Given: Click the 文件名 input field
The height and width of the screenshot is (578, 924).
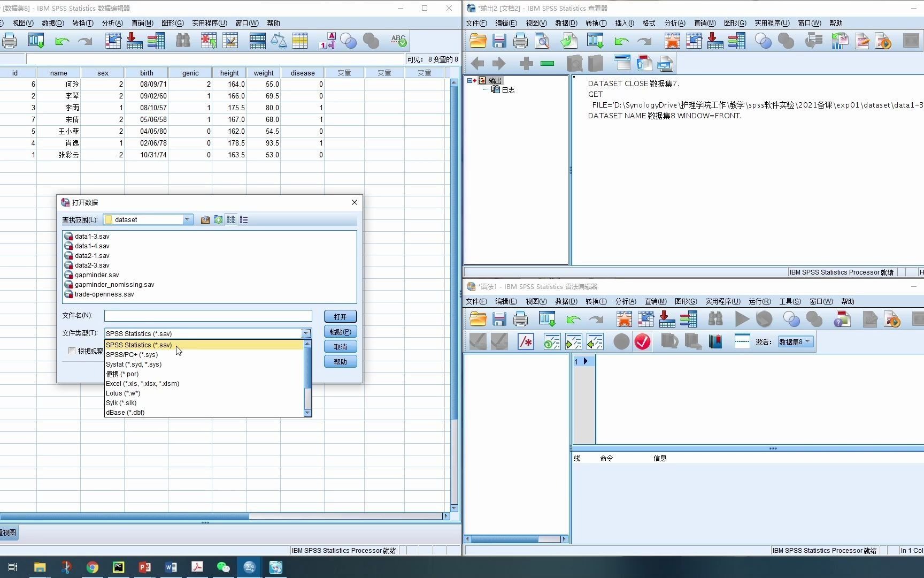Looking at the screenshot, I should 208,316.
